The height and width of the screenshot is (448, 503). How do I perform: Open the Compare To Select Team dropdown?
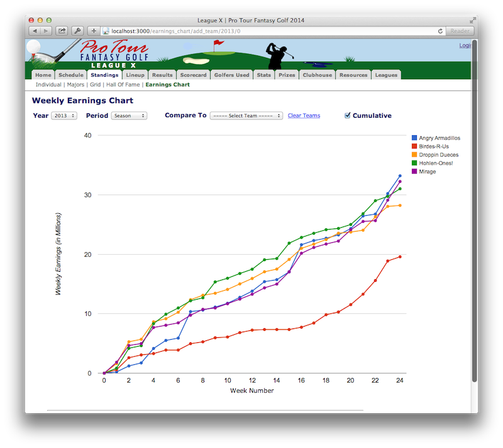(246, 116)
